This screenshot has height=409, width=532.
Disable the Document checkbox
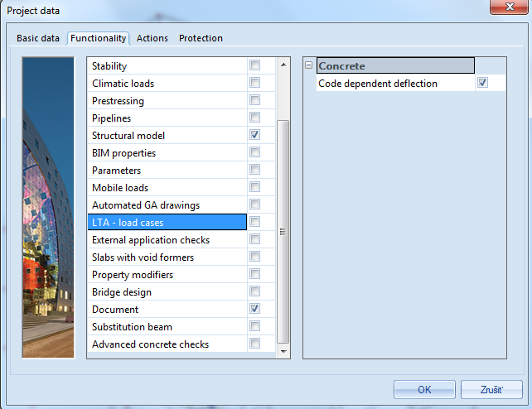pos(255,309)
